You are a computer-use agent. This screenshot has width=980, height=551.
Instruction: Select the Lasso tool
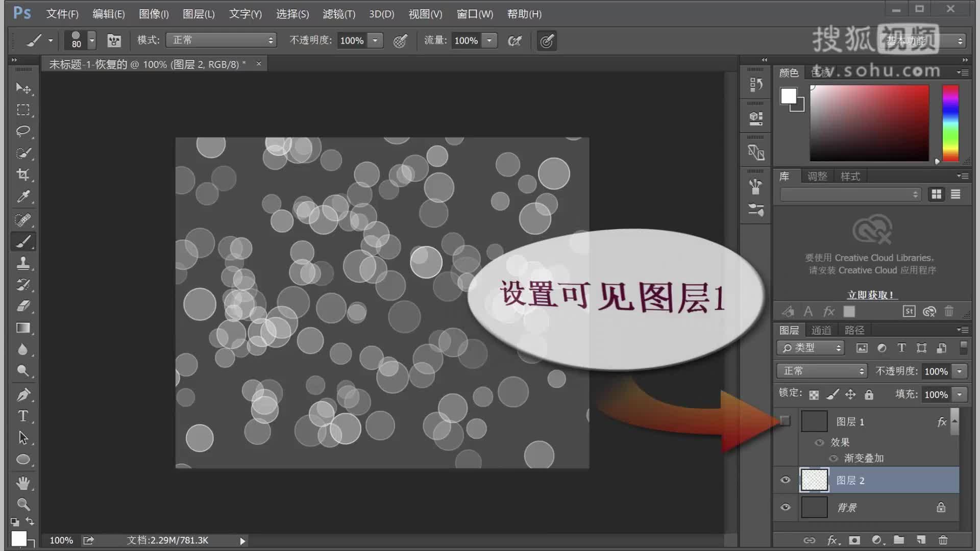pyautogui.click(x=23, y=131)
